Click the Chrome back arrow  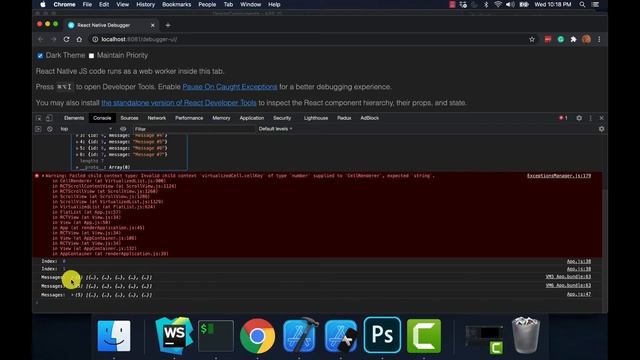(x=40, y=40)
